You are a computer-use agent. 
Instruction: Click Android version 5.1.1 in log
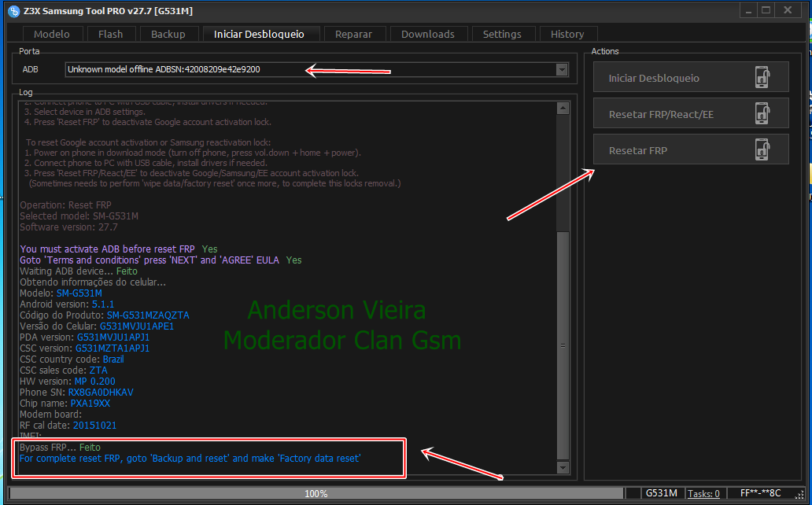coord(103,304)
